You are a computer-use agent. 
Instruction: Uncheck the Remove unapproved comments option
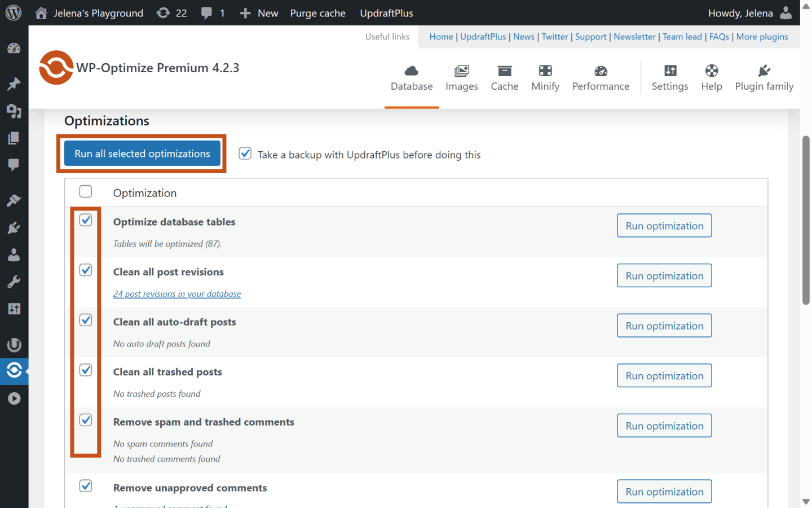pos(85,485)
